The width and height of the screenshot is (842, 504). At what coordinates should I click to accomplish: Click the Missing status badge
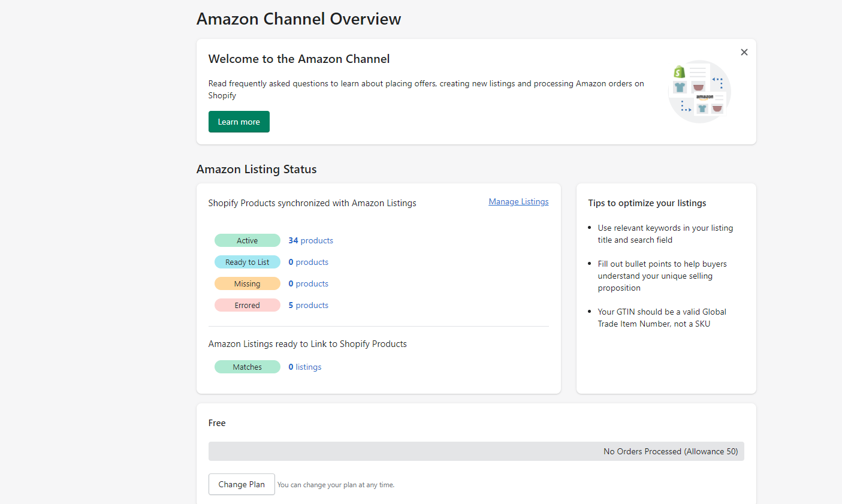coord(248,283)
